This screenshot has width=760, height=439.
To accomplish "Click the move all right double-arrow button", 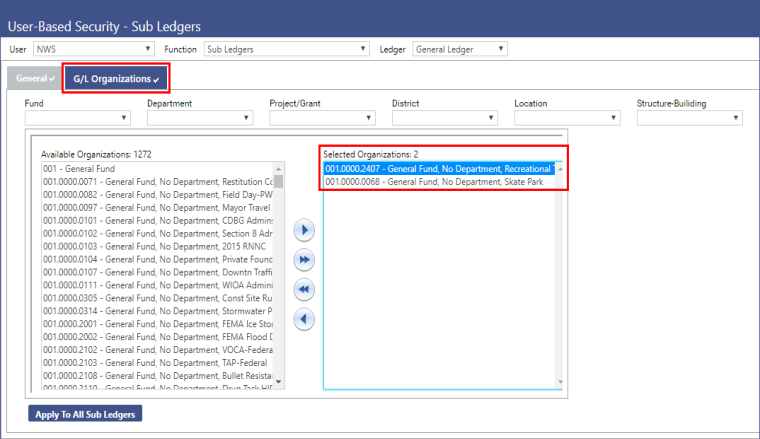I will coord(305,260).
